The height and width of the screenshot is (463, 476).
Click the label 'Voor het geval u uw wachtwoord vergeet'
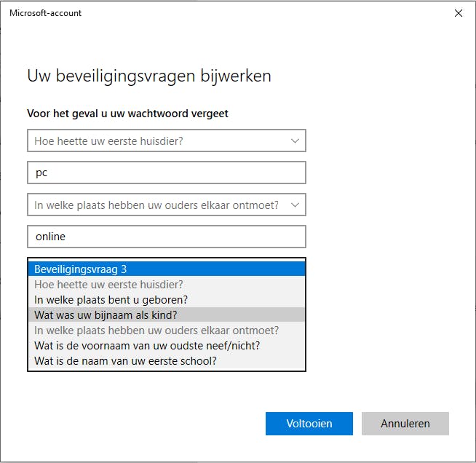tap(127, 114)
